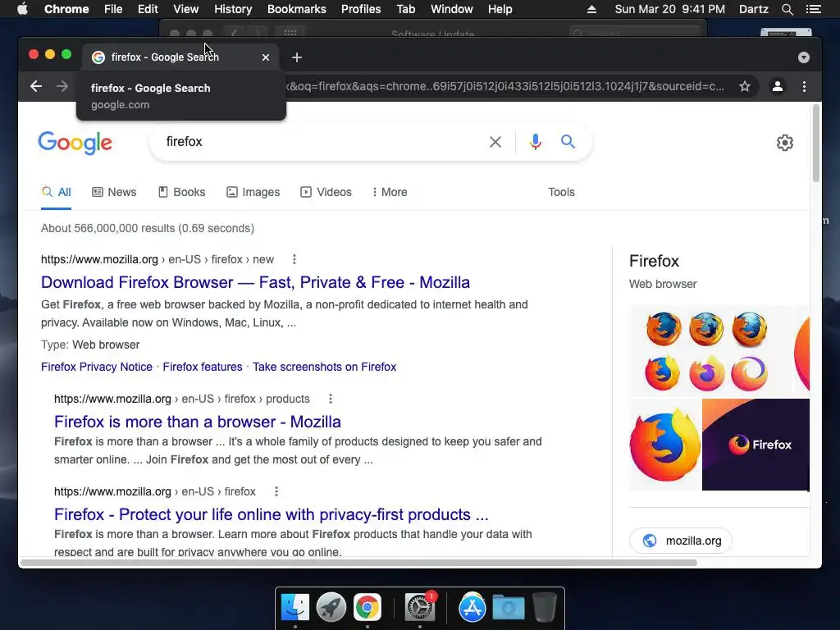The width and height of the screenshot is (840, 630).
Task: Clear the search box with X icon
Action: 495,142
